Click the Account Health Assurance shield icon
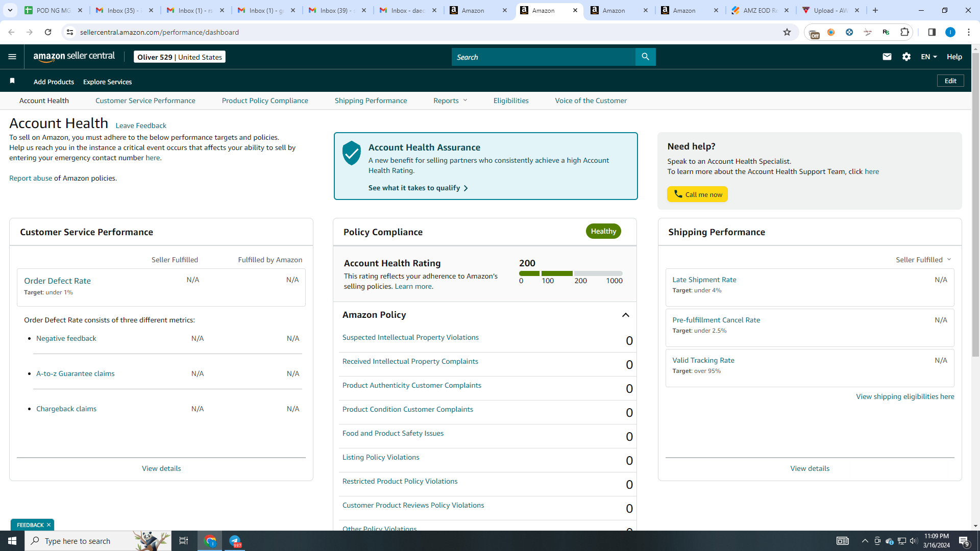Image resolution: width=980 pixels, height=551 pixels. click(x=351, y=153)
